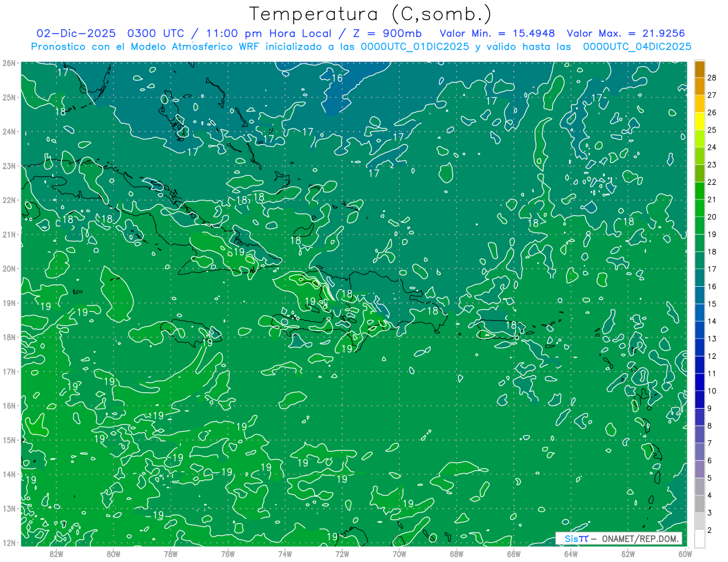Click the lone '16' contour label on the map
This screenshot has height=562, width=728.
point(337,78)
